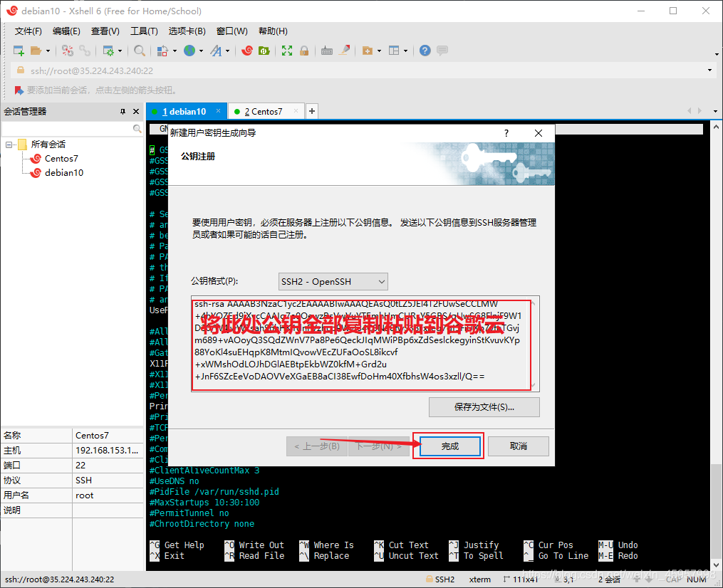The image size is (723, 588).
Task: Click the folder-with-plus toolbar icon
Action: point(368,51)
